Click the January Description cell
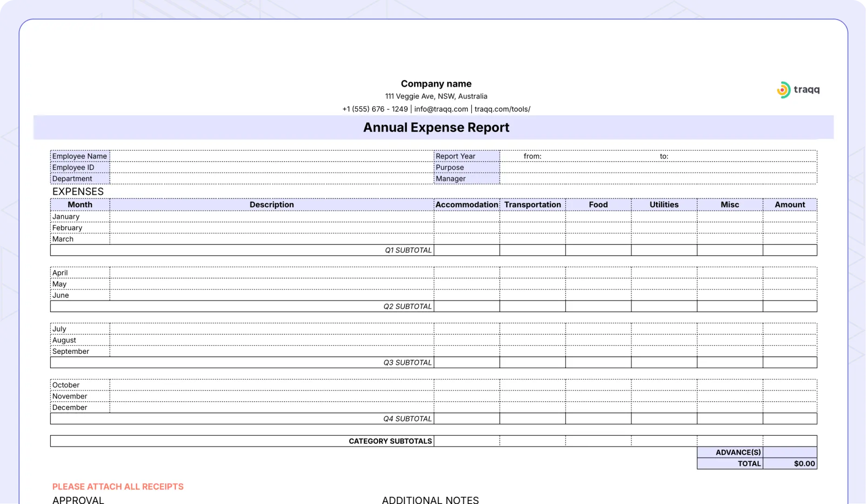 click(x=272, y=217)
